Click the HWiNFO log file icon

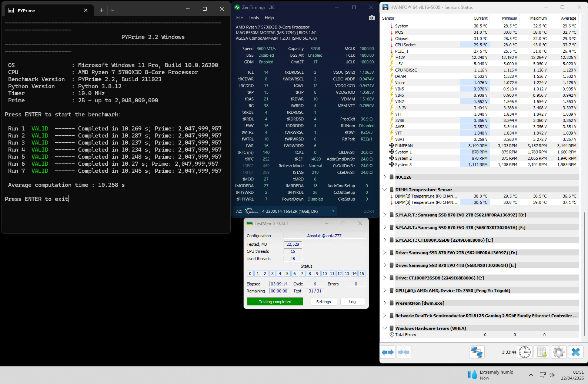542,352
